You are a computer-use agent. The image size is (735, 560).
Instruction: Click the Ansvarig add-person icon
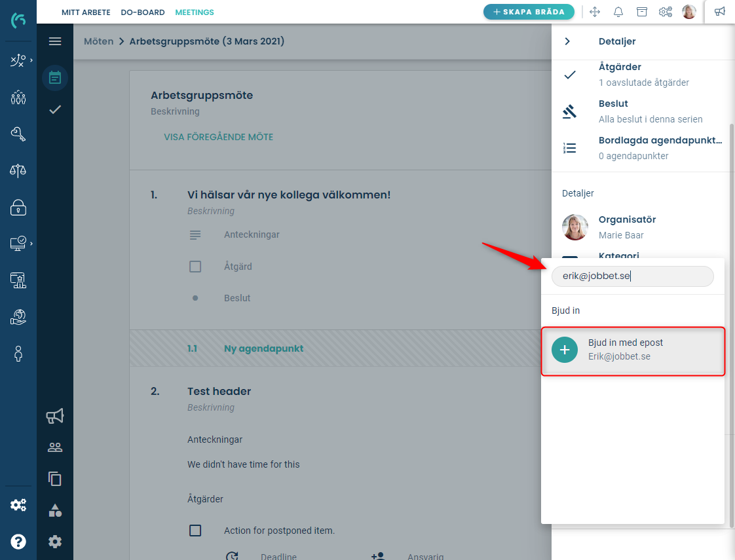pos(378,556)
